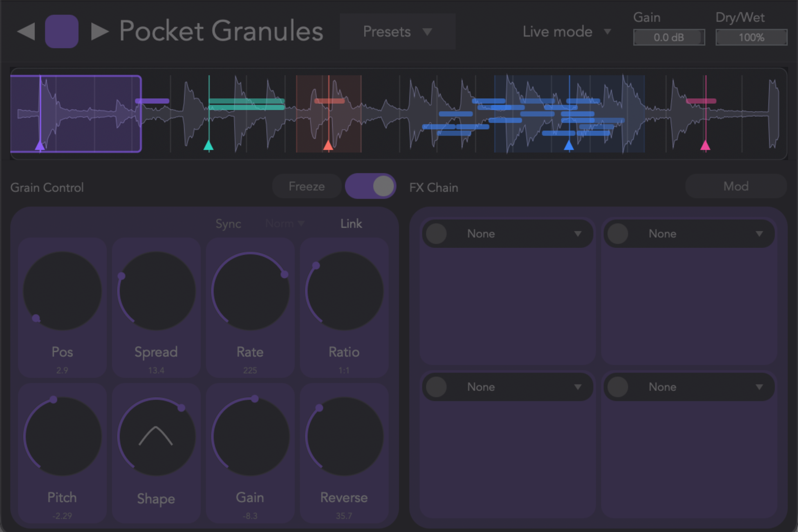
Task: Toggle the top-left FX slot power circle
Action: point(436,233)
